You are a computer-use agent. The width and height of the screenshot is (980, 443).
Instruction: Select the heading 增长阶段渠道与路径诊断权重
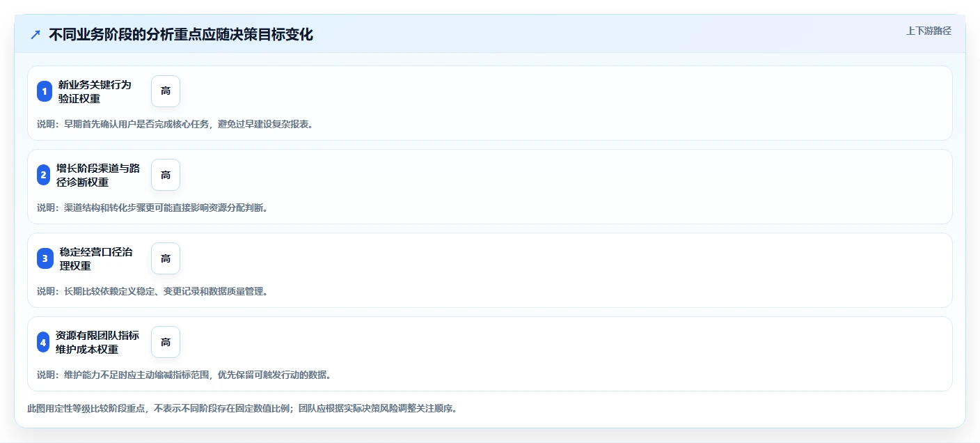click(x=98, y=175)
